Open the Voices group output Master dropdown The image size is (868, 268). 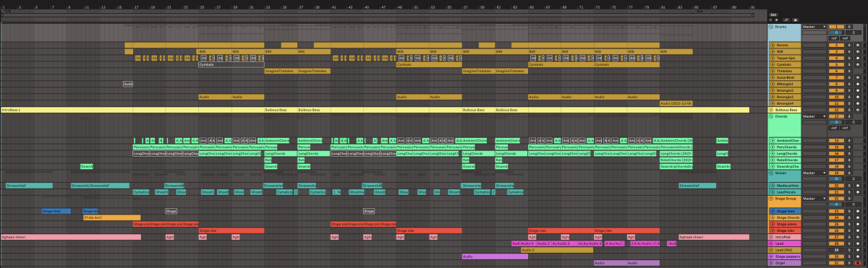tap(814, 173)
